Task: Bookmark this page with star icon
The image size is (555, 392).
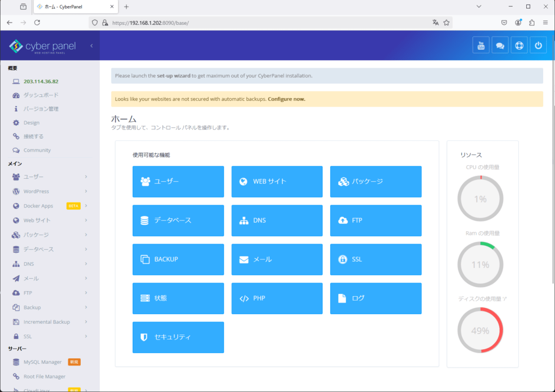Action: (x=447, y=22)
